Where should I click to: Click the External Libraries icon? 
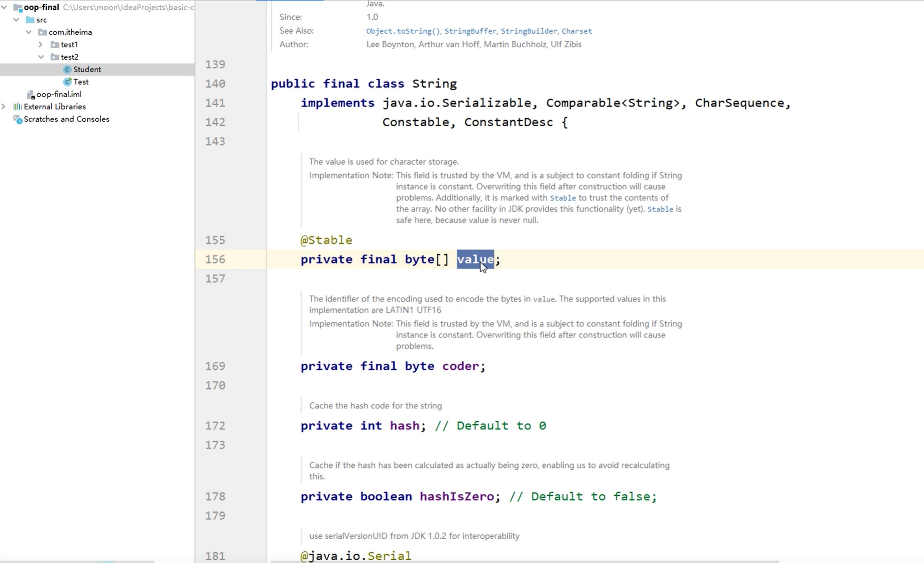pos(17,107)
